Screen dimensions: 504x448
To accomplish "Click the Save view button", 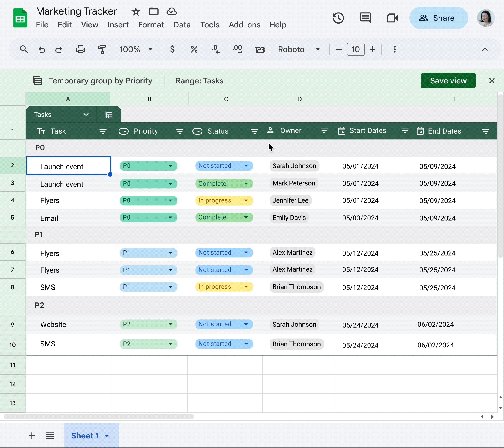I will (x=448, y=81).
